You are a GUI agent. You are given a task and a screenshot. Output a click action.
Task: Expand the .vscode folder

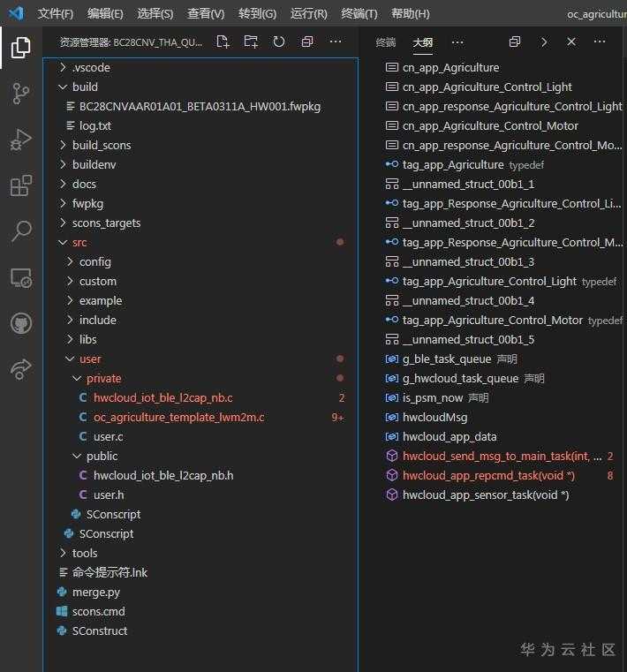pos(201,68)
